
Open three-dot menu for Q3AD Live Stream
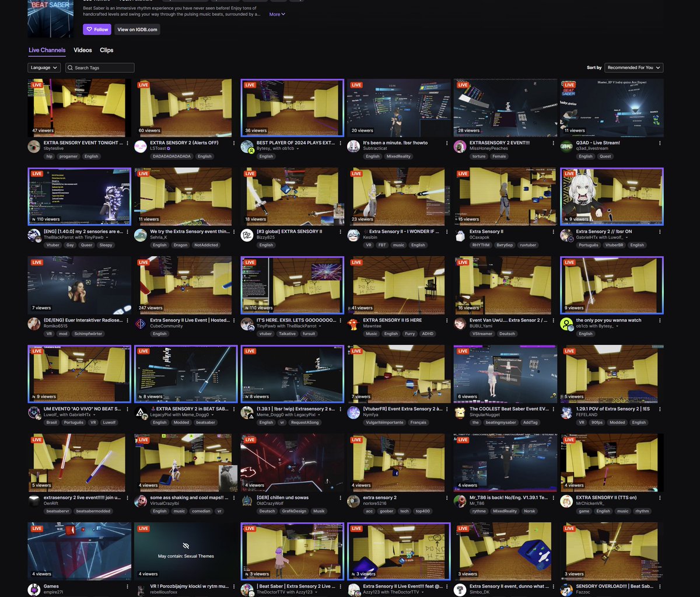pos(660,143)
